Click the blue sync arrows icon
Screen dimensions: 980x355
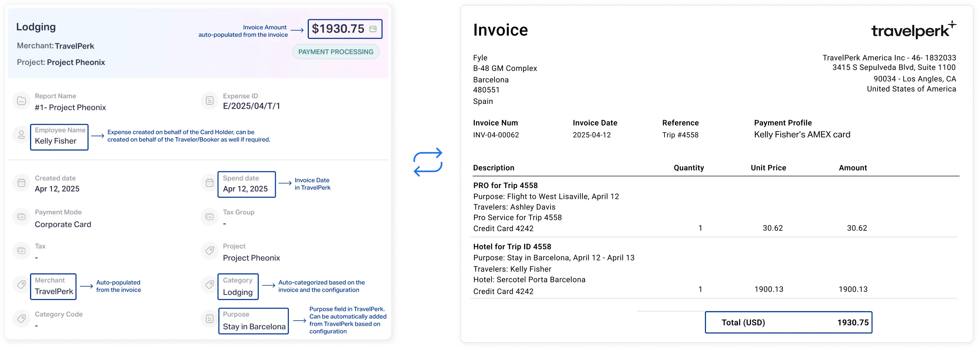(428, 162)
